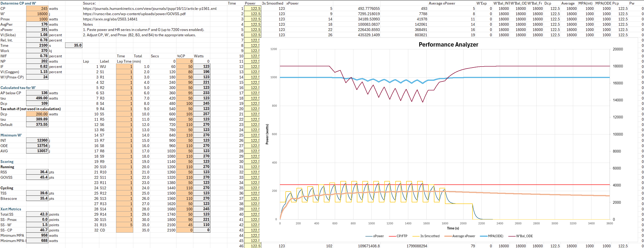Select the Tau what-if Dcp cell with 200.00
This screenshot has width=644, height=248.
37,114
